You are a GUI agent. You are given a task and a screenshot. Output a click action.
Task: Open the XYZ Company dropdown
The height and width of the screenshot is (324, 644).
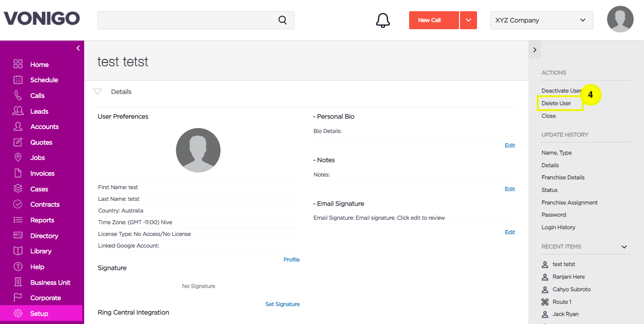tap(542, 20)
